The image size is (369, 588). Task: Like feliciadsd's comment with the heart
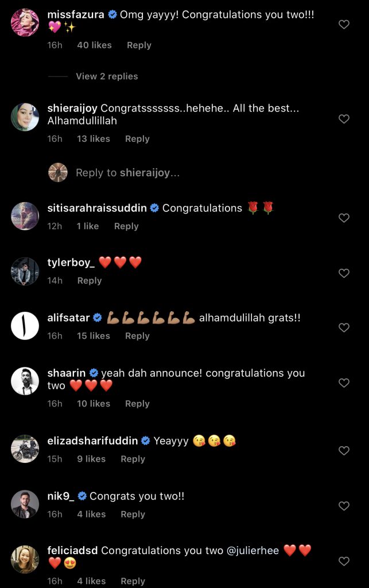click(344, 561)
